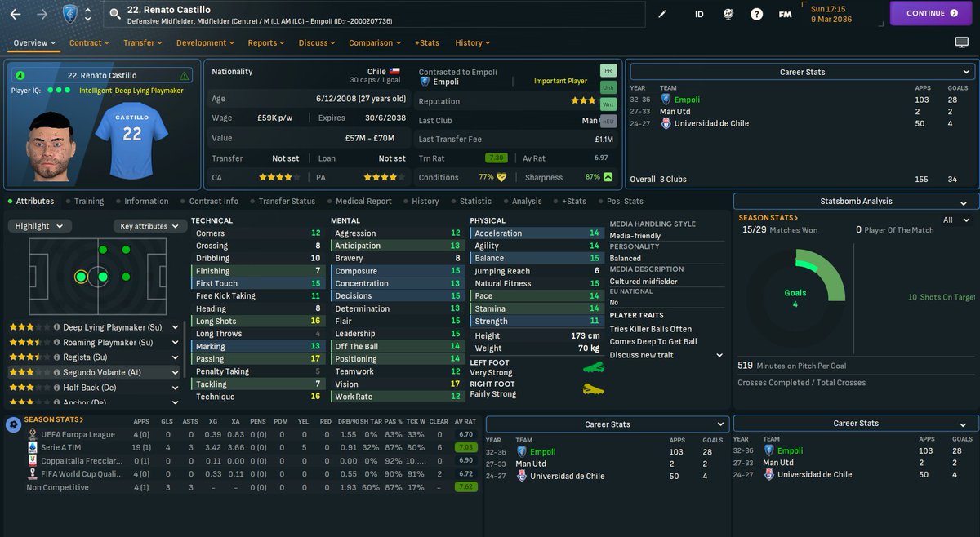The width and height of the screenshot is (980, 537).
Task: Select the central attacking midfielder dot on pitch
Action: pos(126,277)
